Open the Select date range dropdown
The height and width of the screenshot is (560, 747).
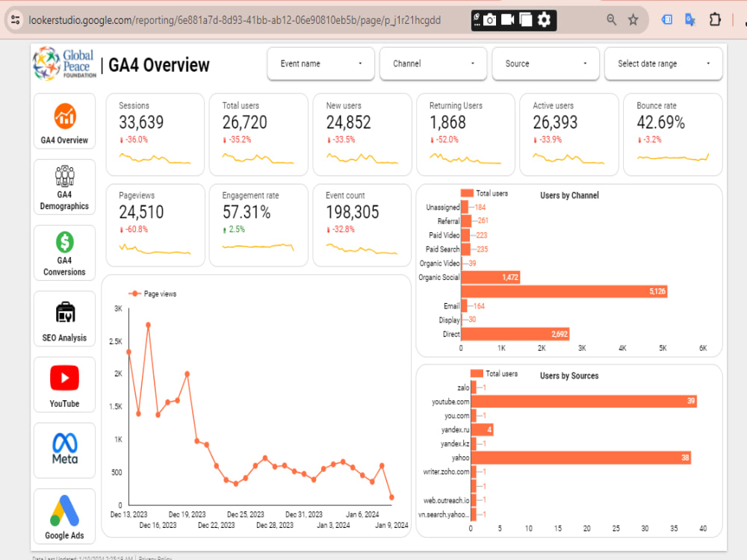(x=663, y=63)
